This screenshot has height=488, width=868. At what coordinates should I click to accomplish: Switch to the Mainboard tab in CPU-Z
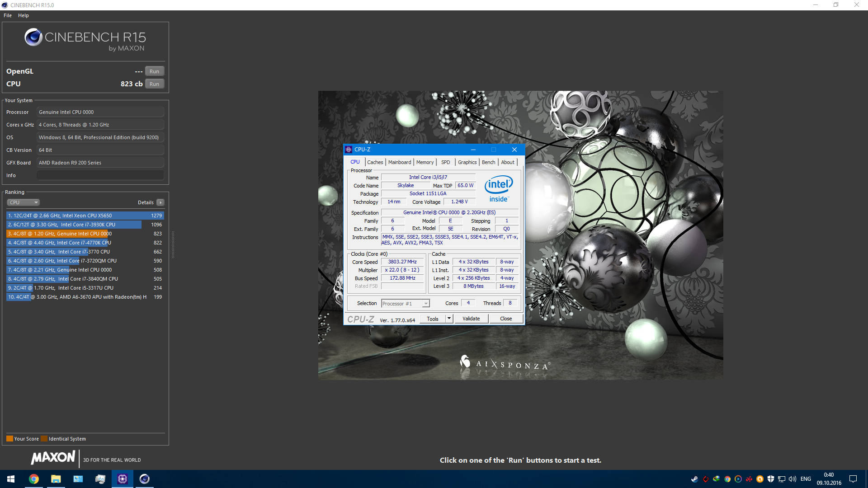click(400, 162)
